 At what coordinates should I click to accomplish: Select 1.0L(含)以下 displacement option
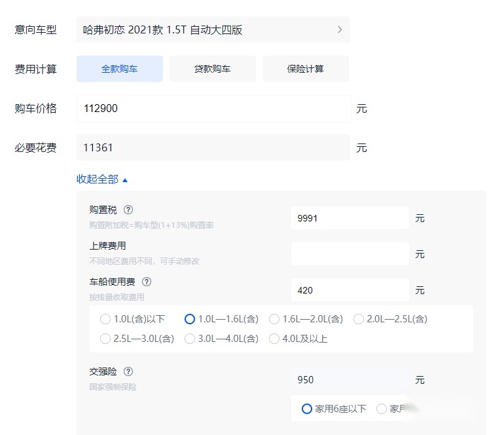pyautogui.click(x=132, y=319)
